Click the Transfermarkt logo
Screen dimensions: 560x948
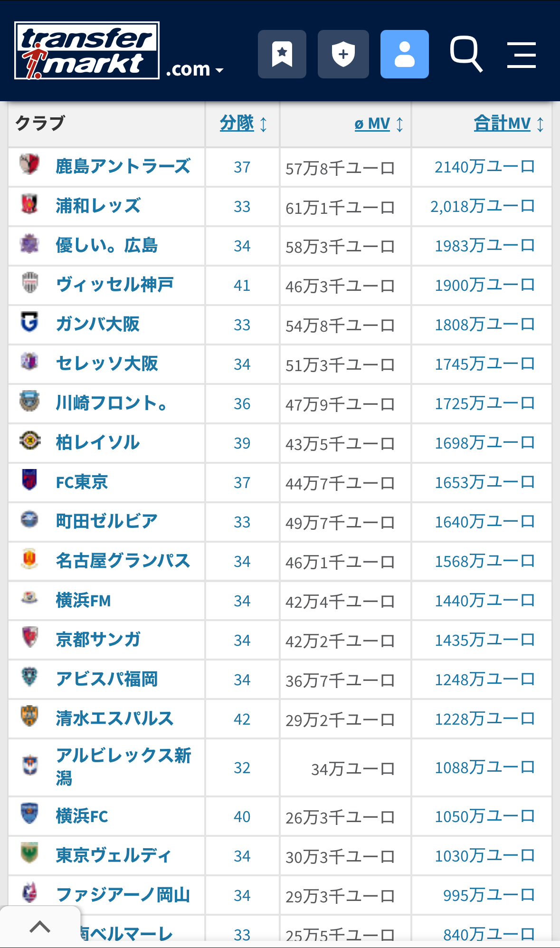pyautogui.click(x=87, y=51)
